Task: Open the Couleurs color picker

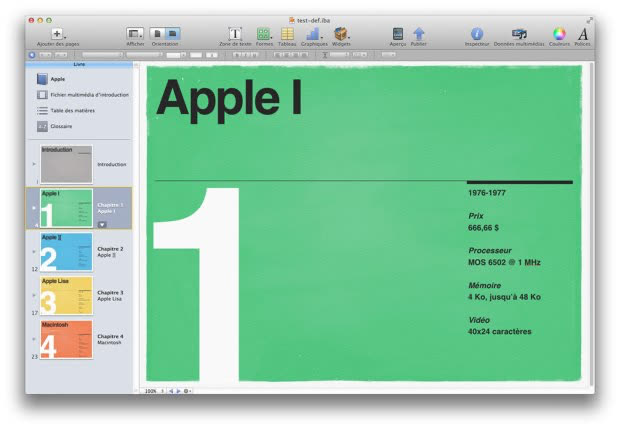Action: [559, 34]
